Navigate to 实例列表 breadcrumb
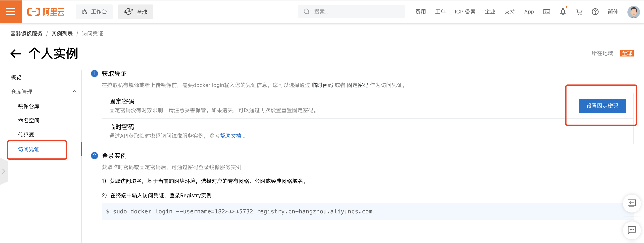 tap(62, 34)
